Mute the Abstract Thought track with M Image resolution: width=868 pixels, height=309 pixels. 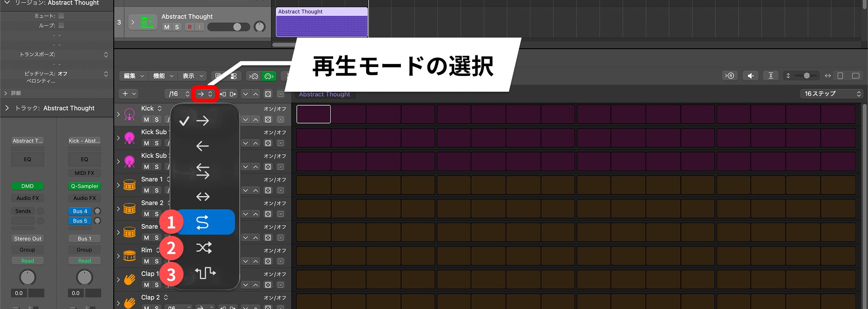point(167,27)
